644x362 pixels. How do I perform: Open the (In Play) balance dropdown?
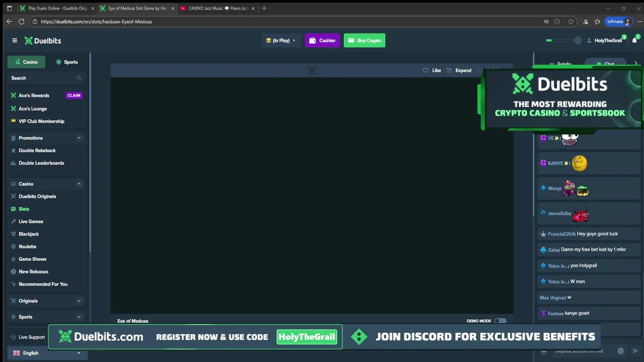point(281,41)
